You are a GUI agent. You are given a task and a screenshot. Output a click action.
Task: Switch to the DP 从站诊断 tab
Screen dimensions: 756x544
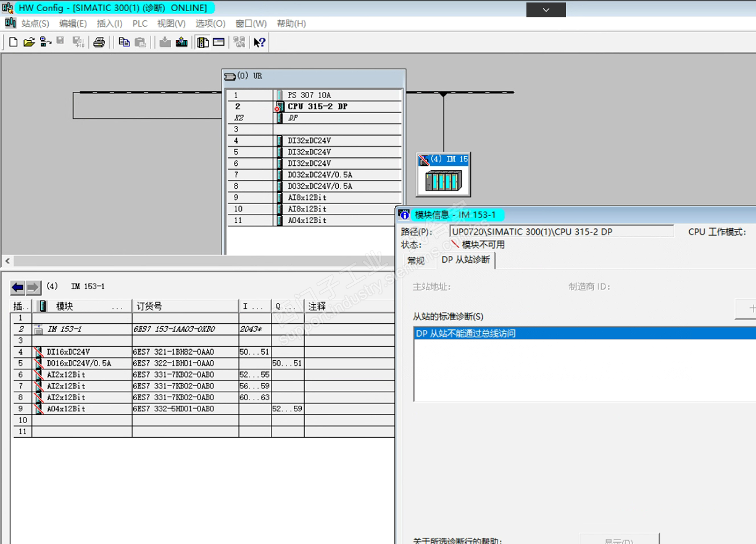pos(466,260)
